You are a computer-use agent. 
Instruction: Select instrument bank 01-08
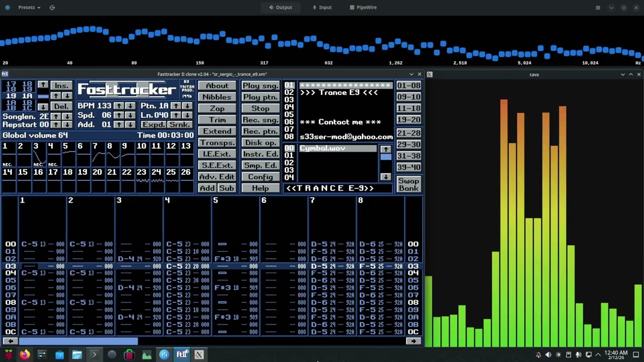click(x=409, y=85)
